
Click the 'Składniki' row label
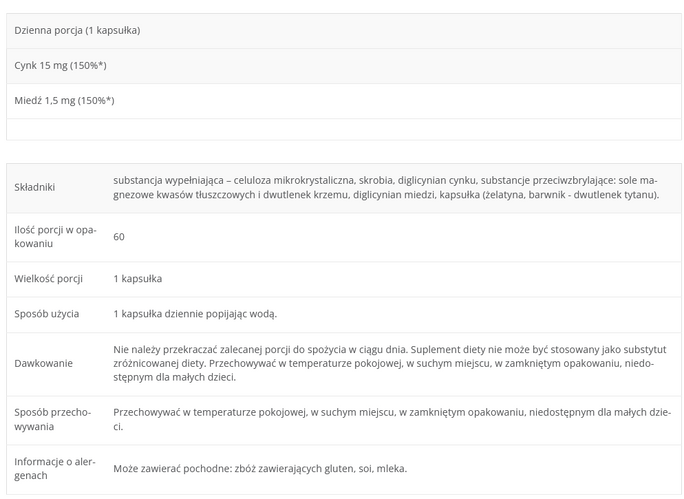pos(35,187)
